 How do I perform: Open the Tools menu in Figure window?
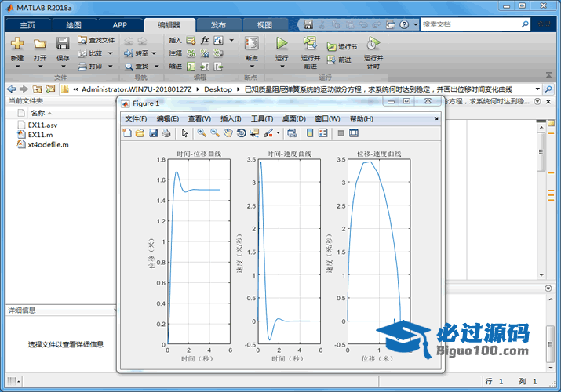(x=261, y=118)
